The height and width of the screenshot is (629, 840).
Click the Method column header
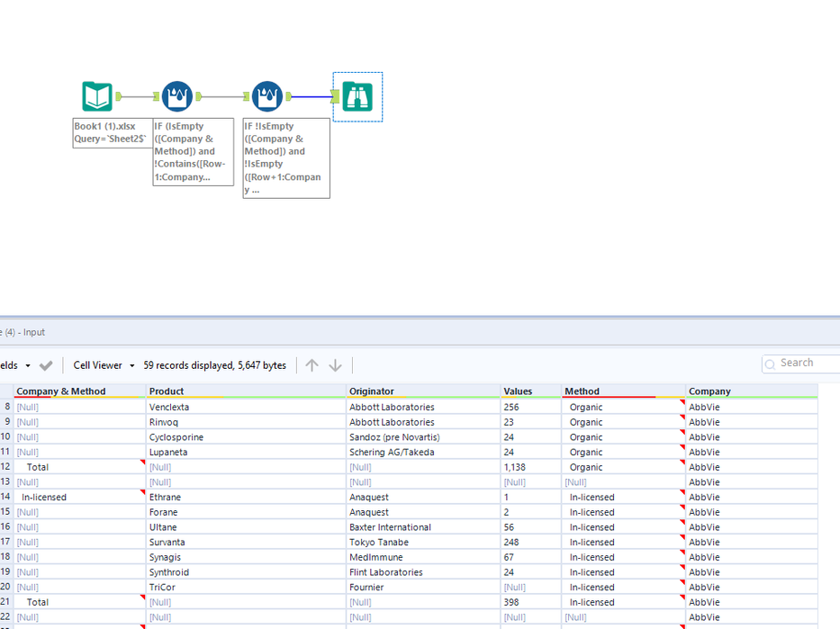coord(582,391)
